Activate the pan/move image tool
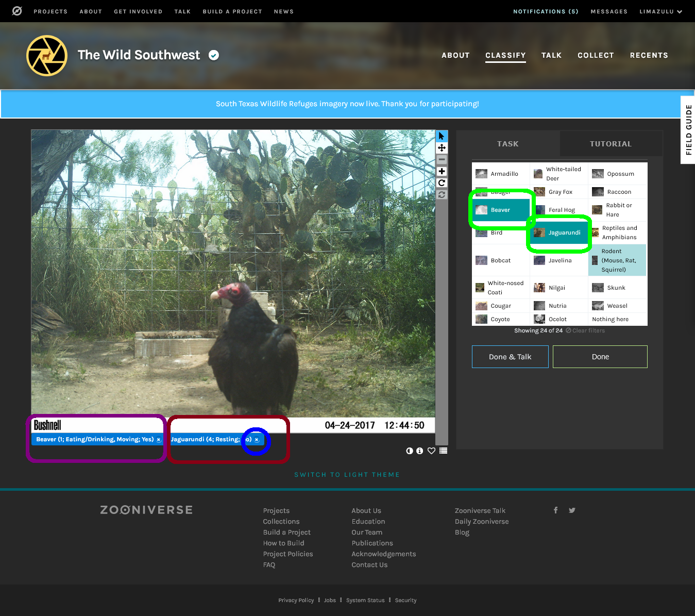 [442, 148]
